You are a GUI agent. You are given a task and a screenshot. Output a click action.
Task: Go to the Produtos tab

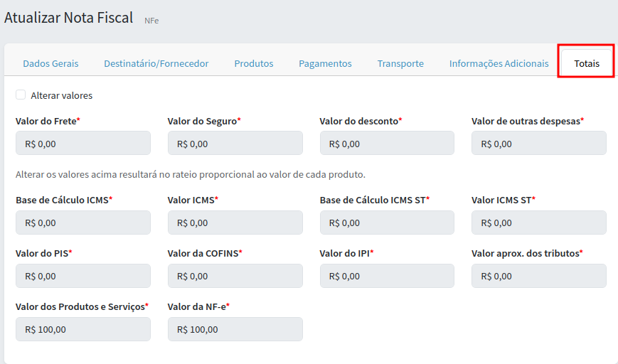click(x=254, y=63)
